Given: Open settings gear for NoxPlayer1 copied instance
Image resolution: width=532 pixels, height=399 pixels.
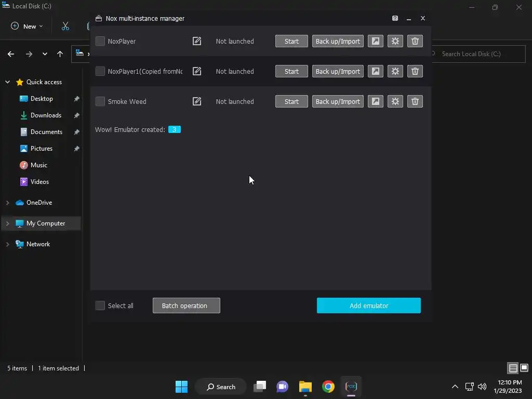Looking at the screenshot, I should (x=395, y=71).
